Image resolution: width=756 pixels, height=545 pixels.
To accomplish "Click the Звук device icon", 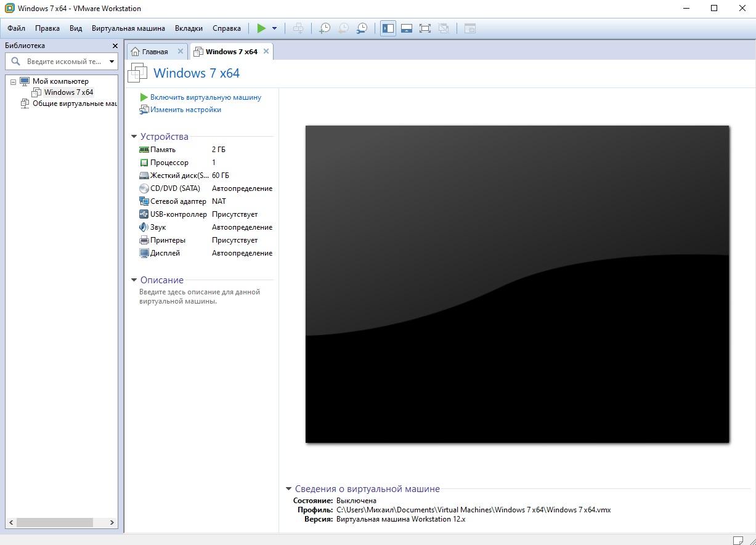I will coord(144,227).
